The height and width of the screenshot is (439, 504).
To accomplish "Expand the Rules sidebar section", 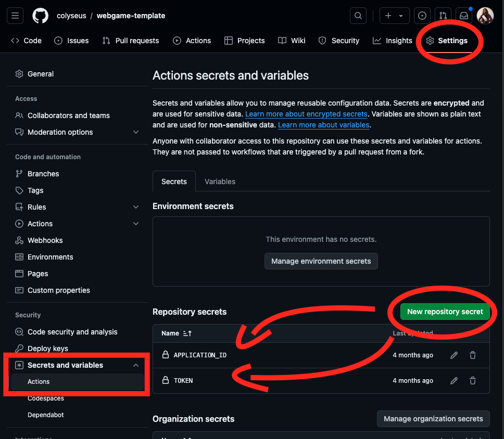I will 135,206.
